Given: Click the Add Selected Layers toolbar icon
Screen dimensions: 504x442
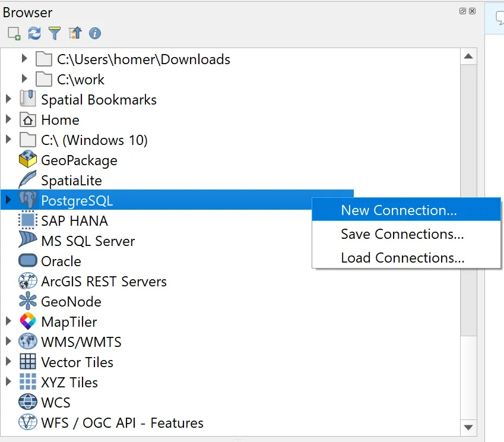Looking at the screenshot, I should pyautogui.click(x=14, y=34).
